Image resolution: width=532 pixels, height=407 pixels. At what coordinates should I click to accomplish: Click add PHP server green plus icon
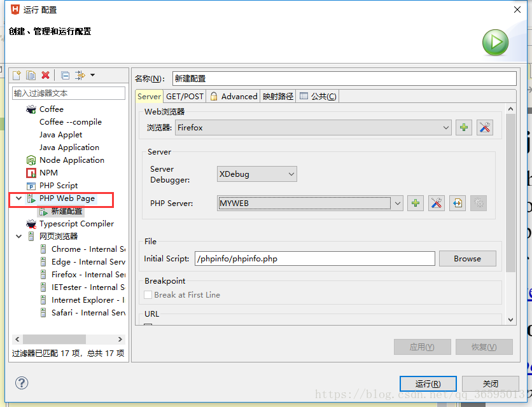click(416, 203)
